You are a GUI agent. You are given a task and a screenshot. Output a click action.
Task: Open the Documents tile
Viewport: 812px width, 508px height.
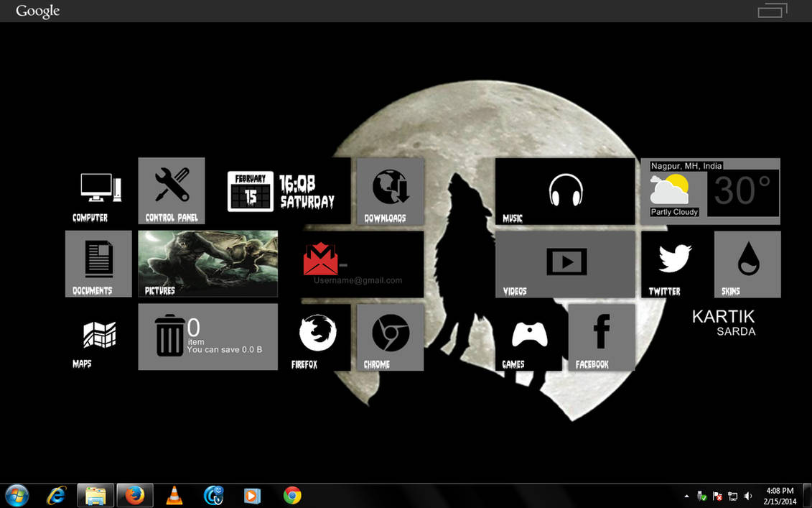98,264
